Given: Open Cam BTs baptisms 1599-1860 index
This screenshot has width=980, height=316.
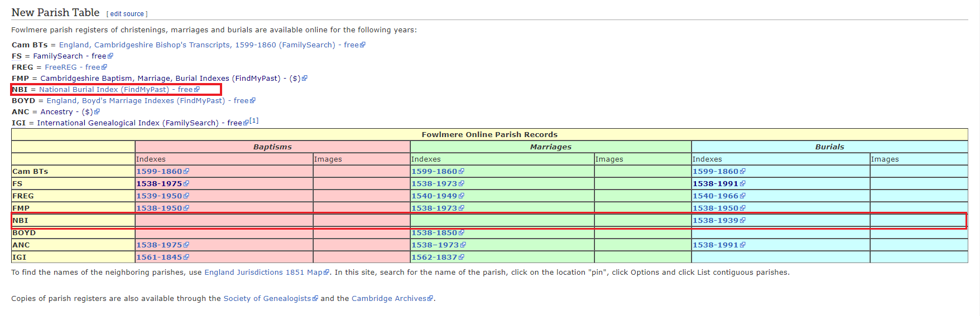Looking at the screenshot, I should pyautogui.click(x=159, y=172).
